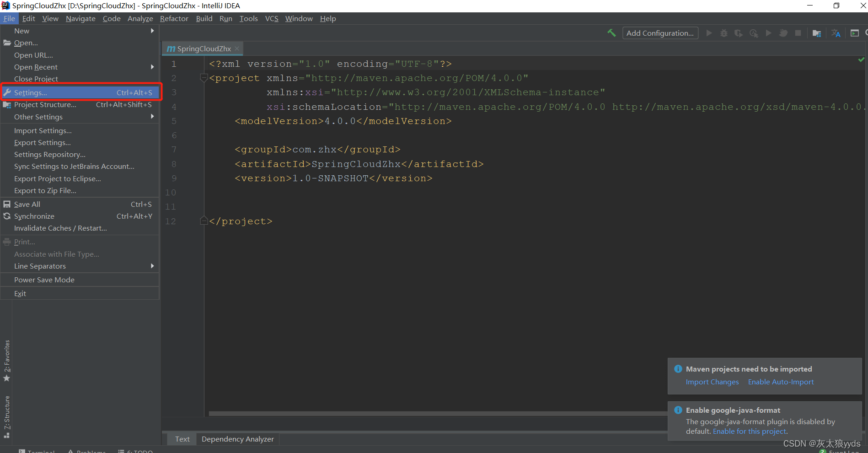Click the version 1.0-SNAPSHOT line

[x=333, y=178]
